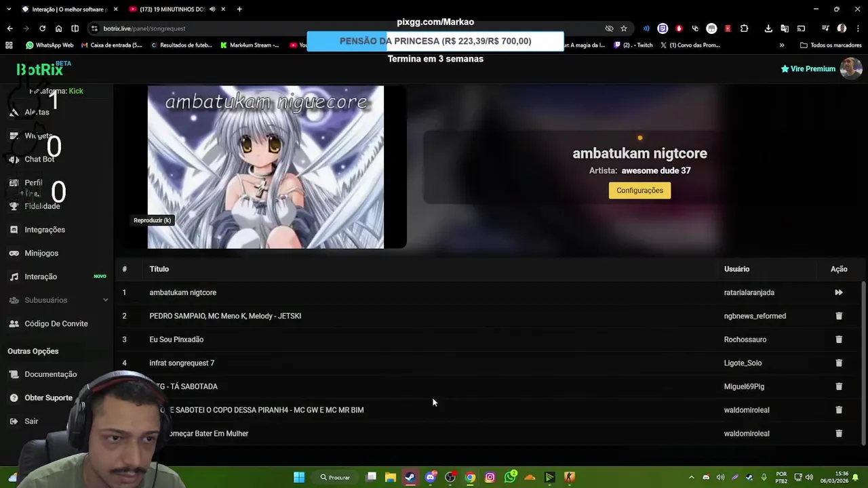The image size is (868, 488).
Task: Open the Chat Bot section
Action: point(39,159)
